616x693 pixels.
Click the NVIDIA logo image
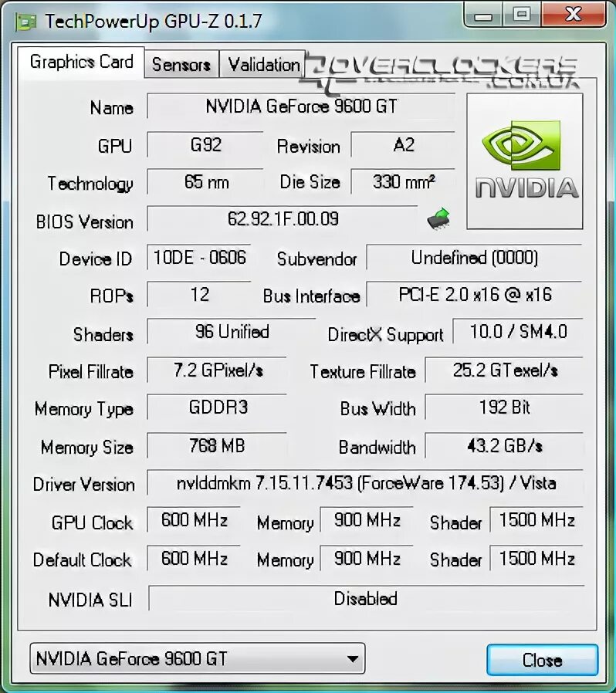click(525, 161)
